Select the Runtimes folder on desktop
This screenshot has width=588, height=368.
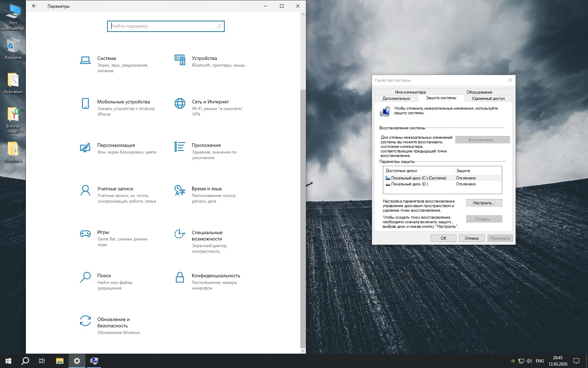coord(13,152)
